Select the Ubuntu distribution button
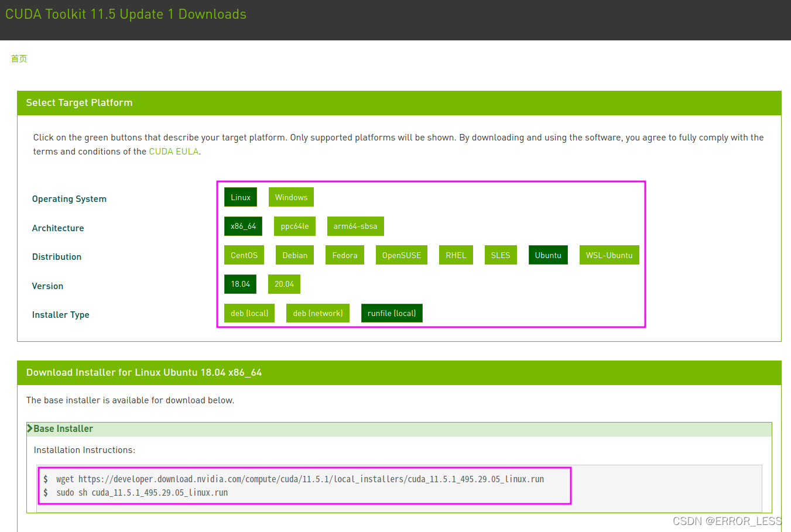This screenshot has height=532, width=791. pos(548,255)
